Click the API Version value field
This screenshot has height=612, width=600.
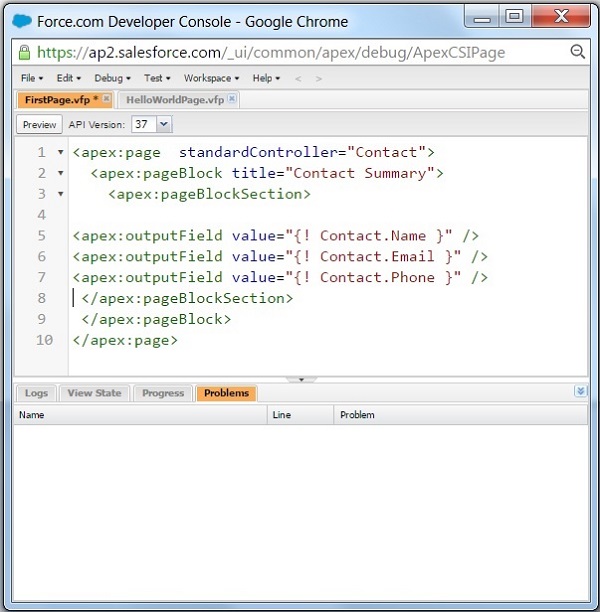[x=144, y=125]
